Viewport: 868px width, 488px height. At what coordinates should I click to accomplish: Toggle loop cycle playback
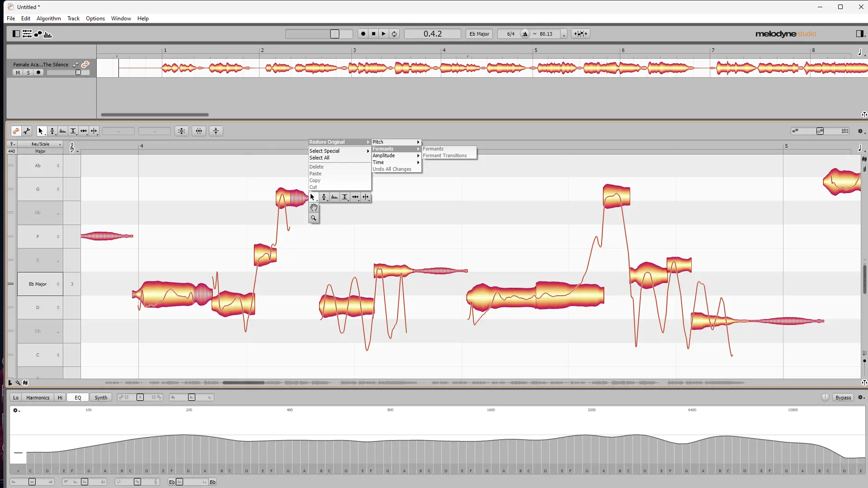(x=394, y=34)
